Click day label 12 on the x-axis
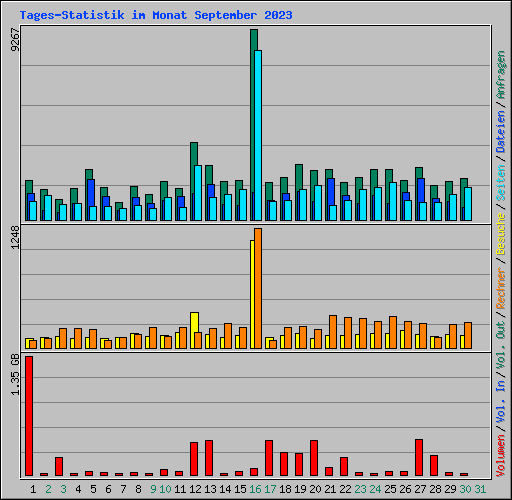 pos(195,489)
